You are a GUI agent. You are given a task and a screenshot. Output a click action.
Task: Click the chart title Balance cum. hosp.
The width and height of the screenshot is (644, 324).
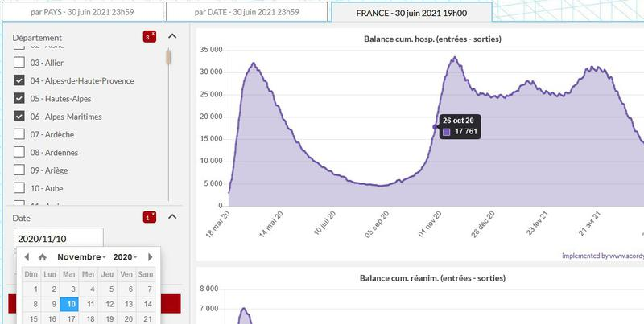pos(432,39)
